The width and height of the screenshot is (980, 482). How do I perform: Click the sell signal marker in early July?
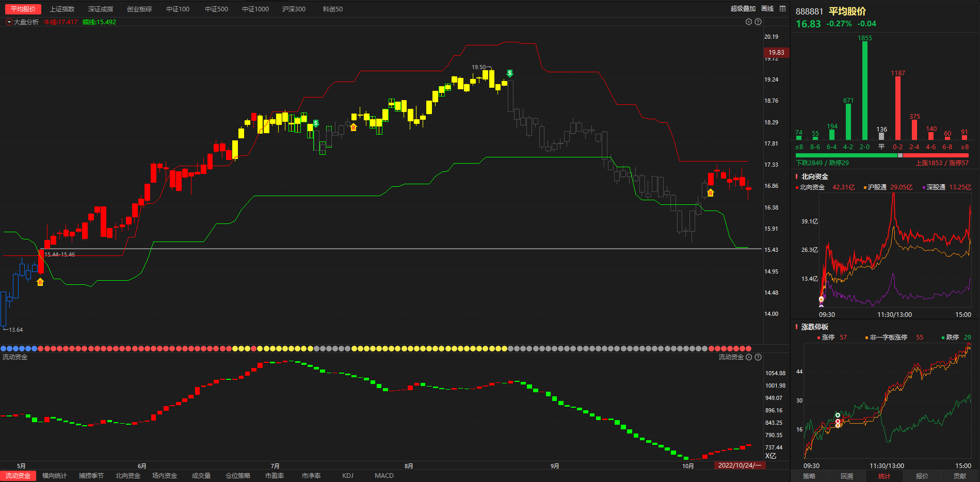(x=316, y=124)
